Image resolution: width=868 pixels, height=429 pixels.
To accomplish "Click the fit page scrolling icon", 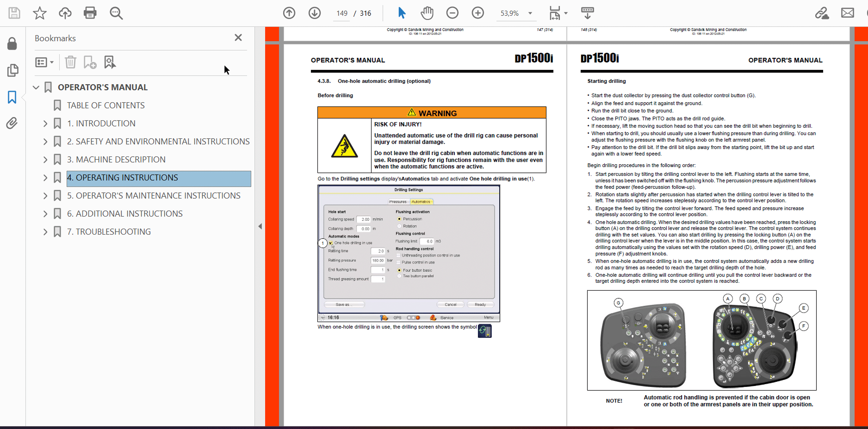I will pyautogui.click(x=554, y=13).
